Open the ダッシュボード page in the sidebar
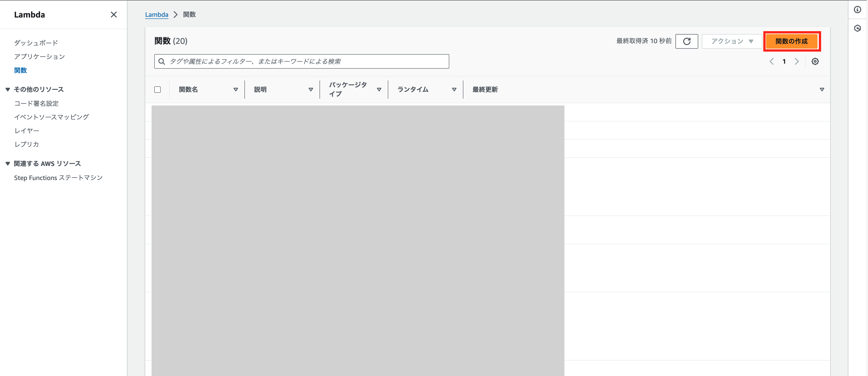868x376 pixels. point(36,43)
